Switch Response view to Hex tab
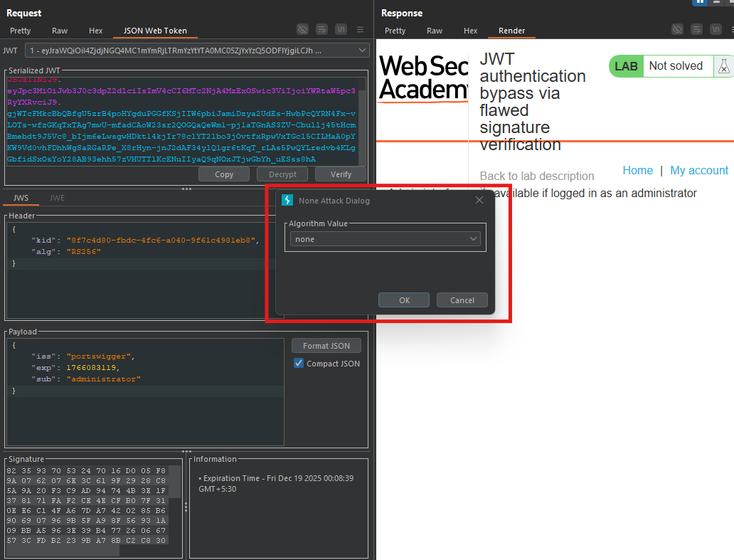The width and height of the screenshot is (734, 560). click(470, 31)
